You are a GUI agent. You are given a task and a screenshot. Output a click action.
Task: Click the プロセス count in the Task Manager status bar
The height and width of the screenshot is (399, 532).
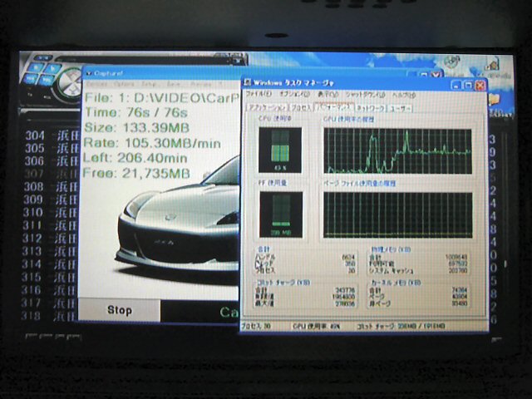256,326
